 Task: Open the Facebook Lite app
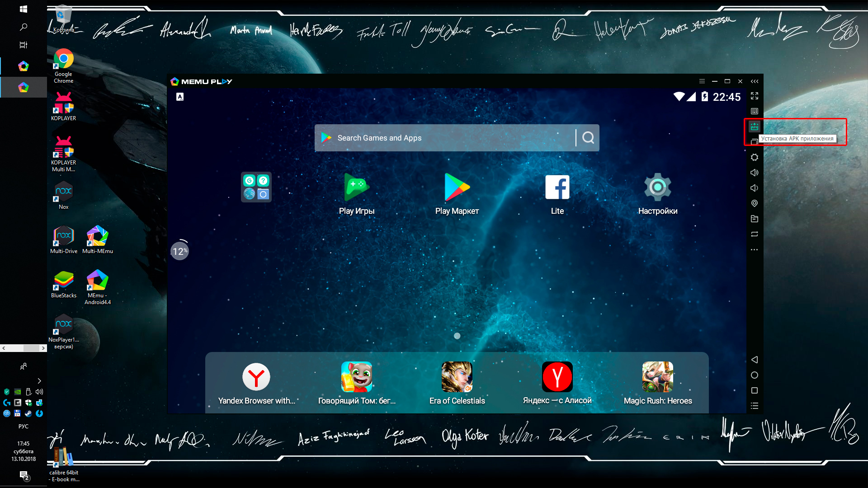pos(557,194)
